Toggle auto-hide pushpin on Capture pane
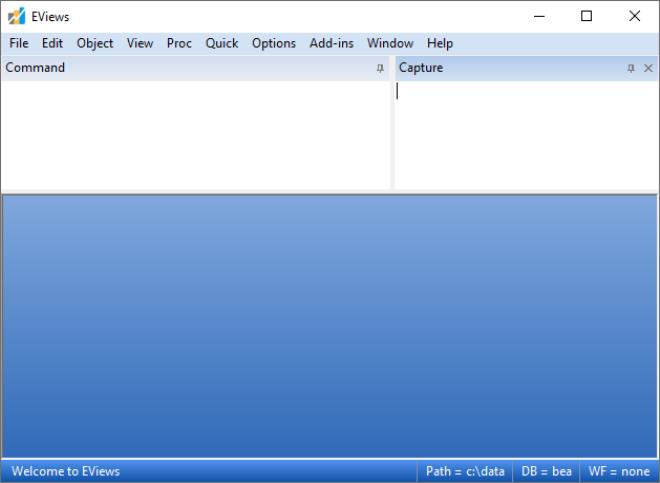 (x=631, y=68)
